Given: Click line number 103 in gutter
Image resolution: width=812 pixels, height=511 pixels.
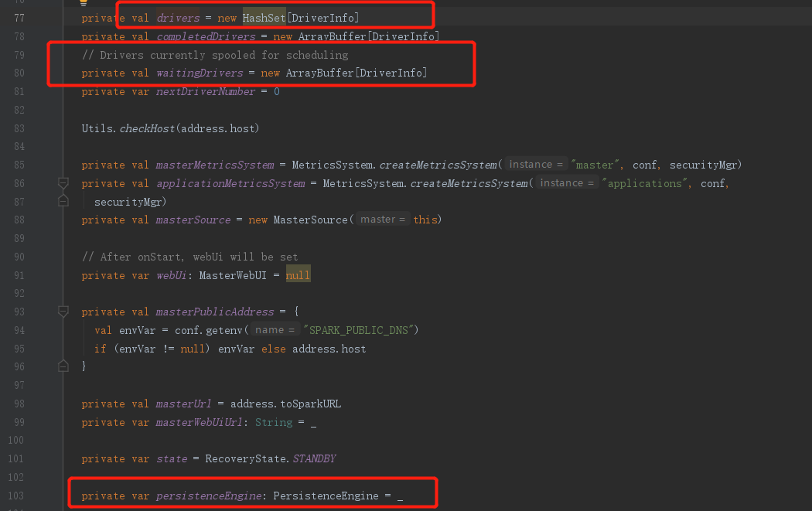Looking at the screenshot, I should (15, 496).
